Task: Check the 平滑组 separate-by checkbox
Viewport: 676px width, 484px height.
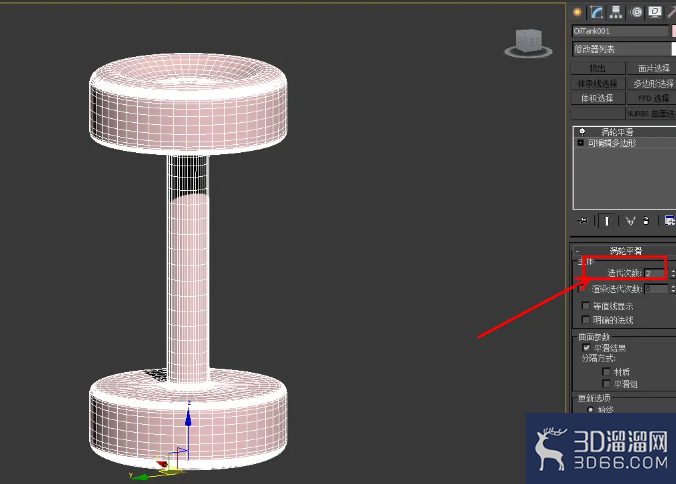Action: [x=607, y=383]
